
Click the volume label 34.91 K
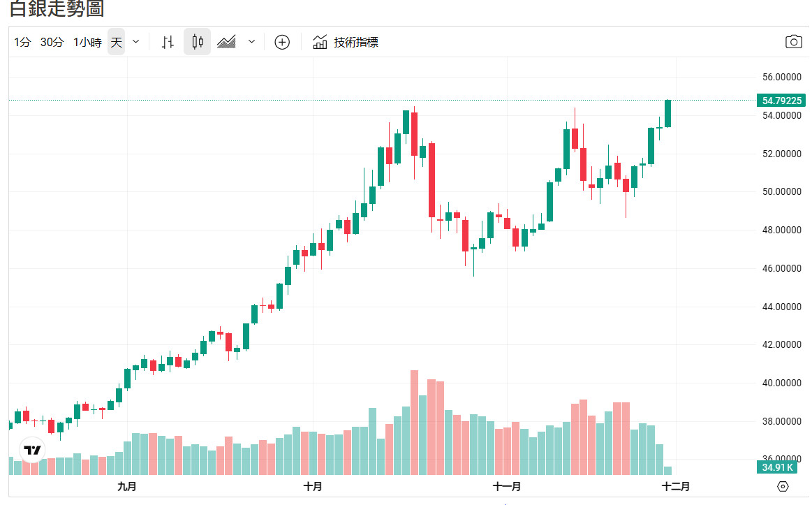pos(776,467)
